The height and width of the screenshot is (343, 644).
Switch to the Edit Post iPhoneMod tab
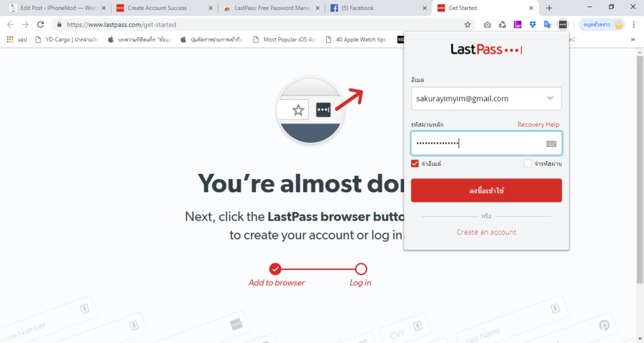[x=57, y=8]
